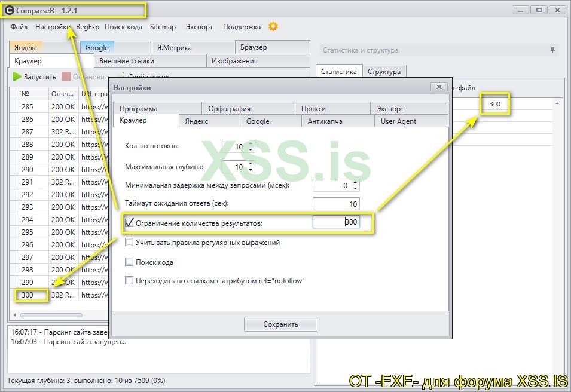Screen dimensions: 571x392
Task: Open the Экспорт menu
Action: [x=199, y=26]
